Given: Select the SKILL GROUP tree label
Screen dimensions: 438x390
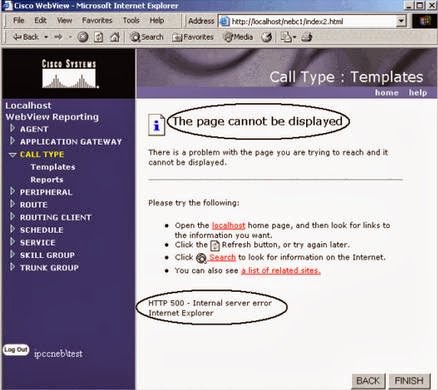Looking at the screenshot, I should (x=47, y=255).
